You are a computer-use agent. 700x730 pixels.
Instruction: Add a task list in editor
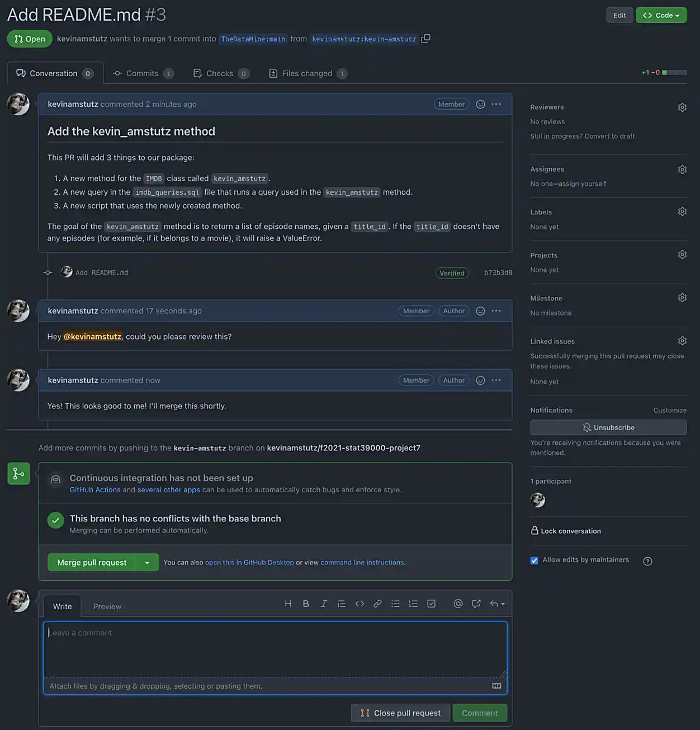pos(431,604)
